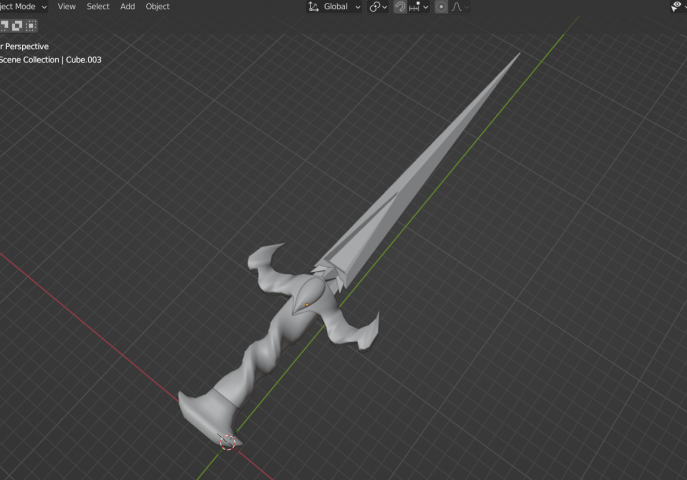This screenshot has height=480, width=687.
Task: Open the View menu
Action: (x=67, y=7)
